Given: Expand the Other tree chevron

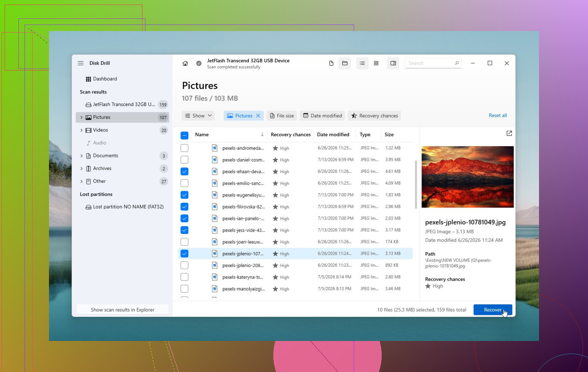Looking at the screenshot, I should pyautogui.click(x=82, y=181).
